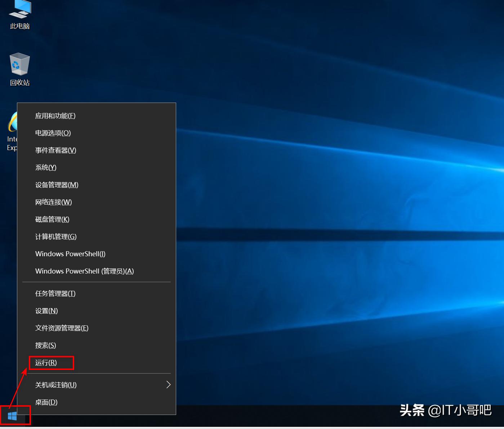The width and height of the screenshot is (504, 429).
Task: Expand the 关机或注销 submenu
Action: point(55,384)
